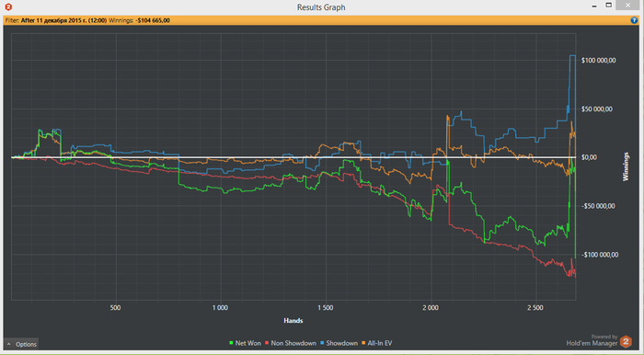Click the Winnings value -$104 665,00
Screen dimensions: 644x355
point(153,20)
